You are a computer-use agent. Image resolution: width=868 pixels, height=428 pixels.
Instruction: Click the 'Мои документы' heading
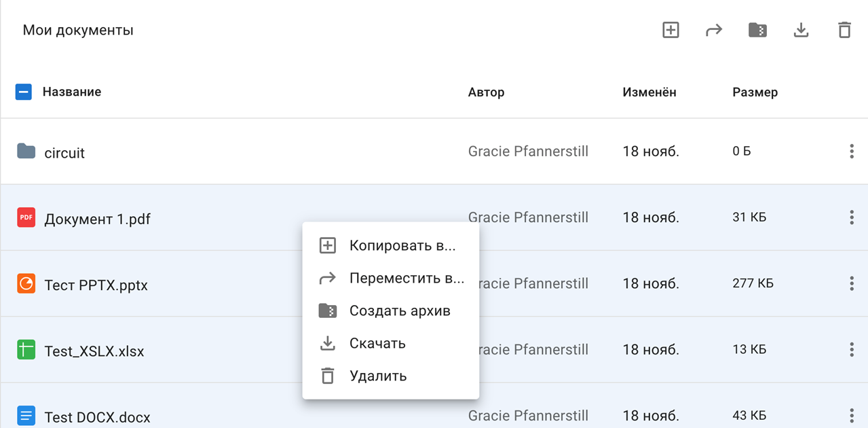79,29
